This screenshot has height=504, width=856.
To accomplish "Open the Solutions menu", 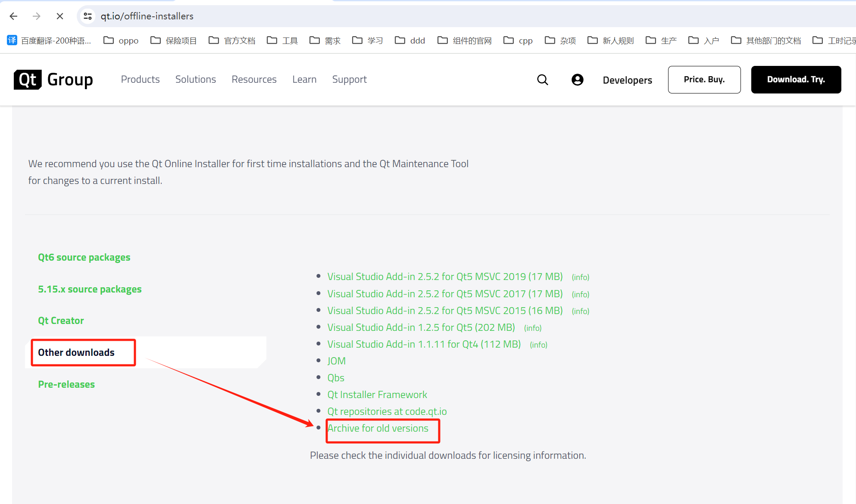I will [196, 80].
